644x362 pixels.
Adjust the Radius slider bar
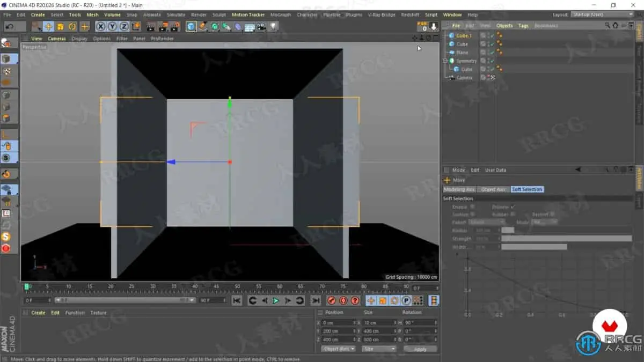coord(508,230)
